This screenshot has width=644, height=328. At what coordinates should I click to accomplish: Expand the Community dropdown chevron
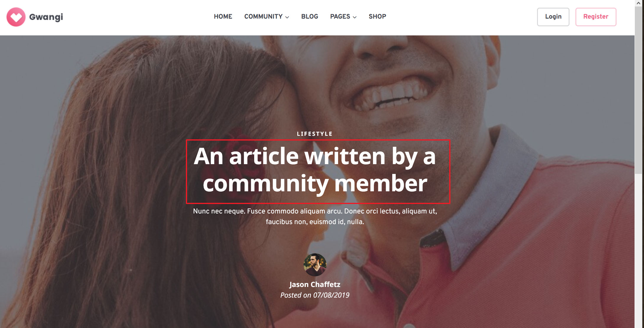coord(287,17)
